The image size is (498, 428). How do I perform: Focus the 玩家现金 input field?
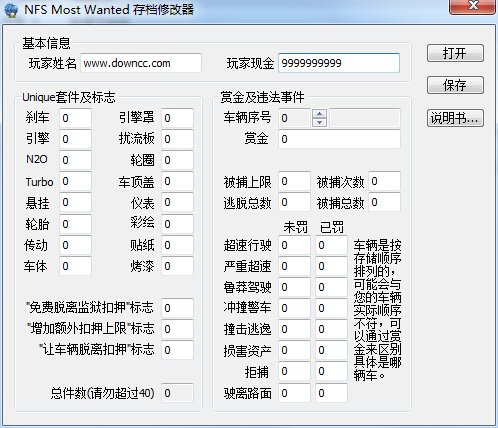coord(339,63)
